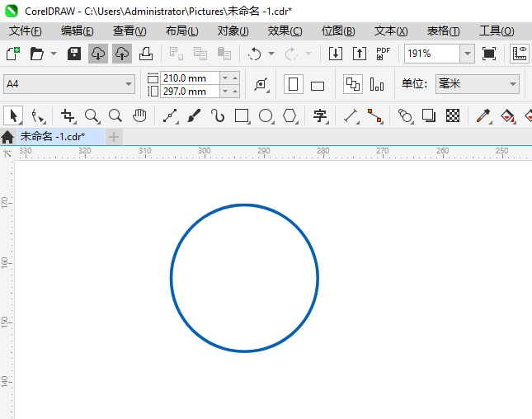Click the page height 297.0 mm field

190,92
